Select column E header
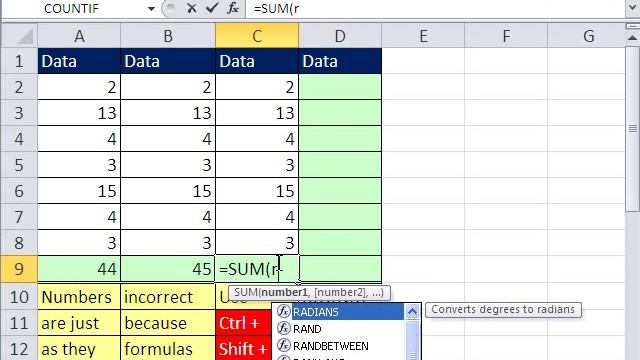640x360 pixels. (423, 36)
